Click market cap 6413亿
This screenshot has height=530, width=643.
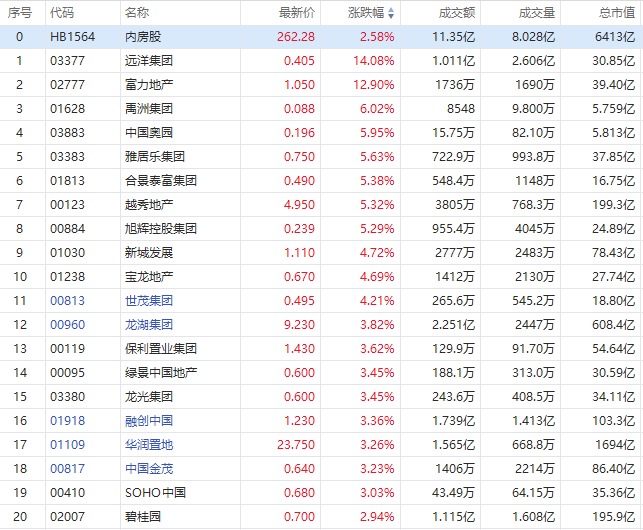pyautogui.click(x=615, y=37)
